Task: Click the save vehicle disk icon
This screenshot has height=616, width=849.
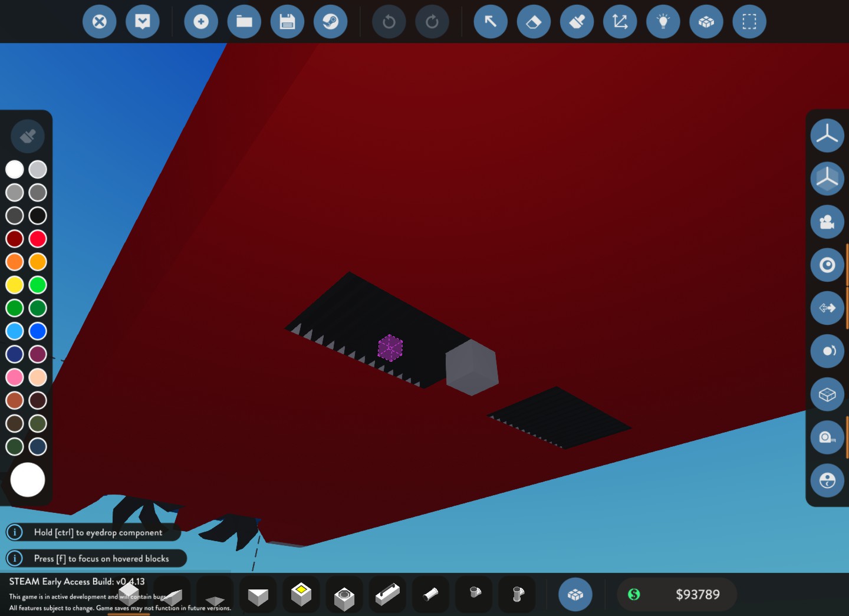Action: [287, 22]
